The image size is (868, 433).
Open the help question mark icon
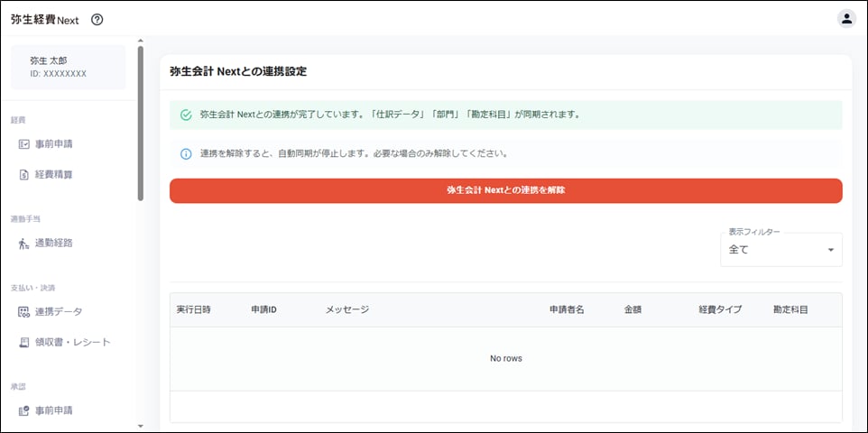click(97, 20)
